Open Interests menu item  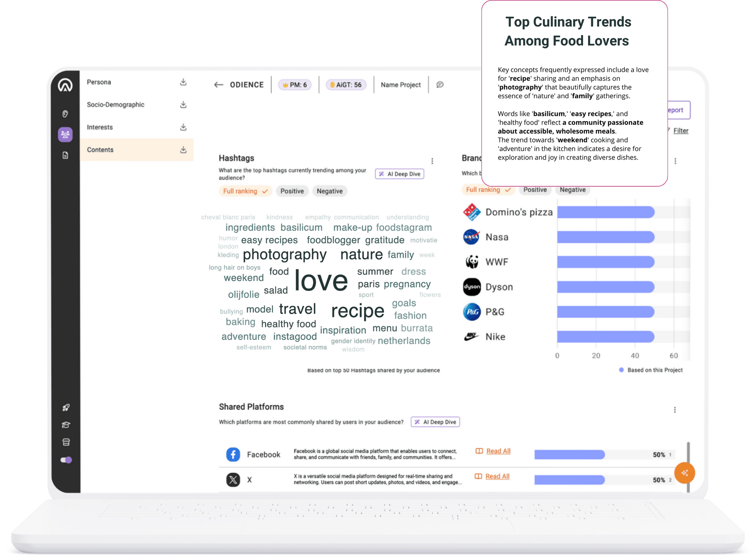[x=100, y=127]
